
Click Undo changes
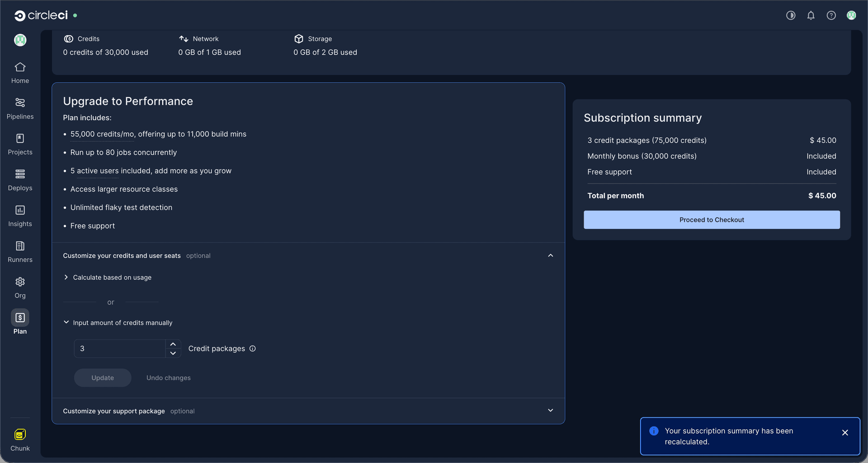pos(168,378)
